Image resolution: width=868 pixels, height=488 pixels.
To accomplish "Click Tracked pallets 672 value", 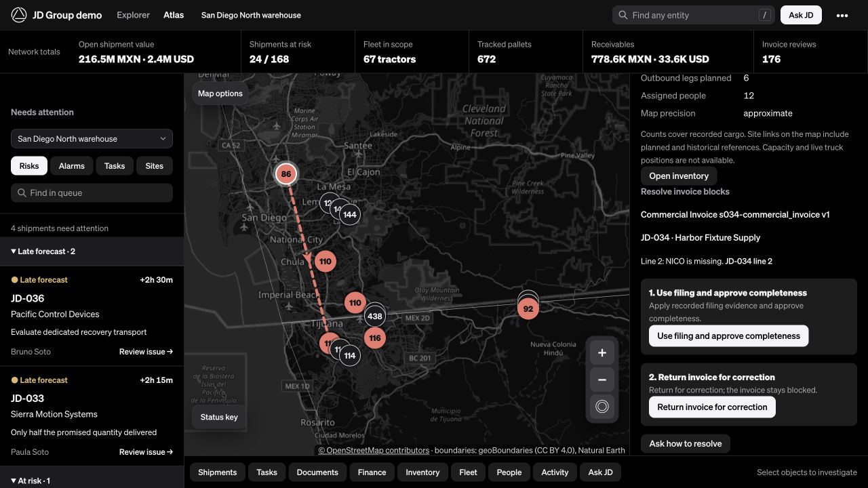I will coord(487,59).
